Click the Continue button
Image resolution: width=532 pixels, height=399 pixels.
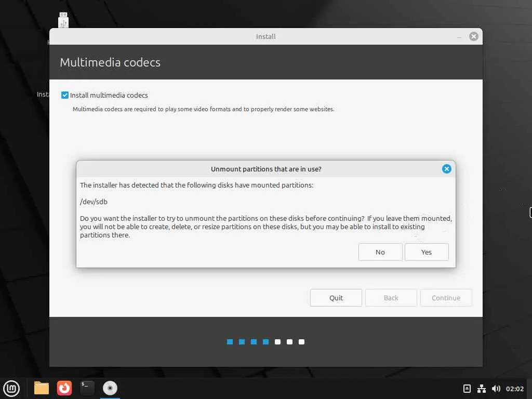(446, 298)
